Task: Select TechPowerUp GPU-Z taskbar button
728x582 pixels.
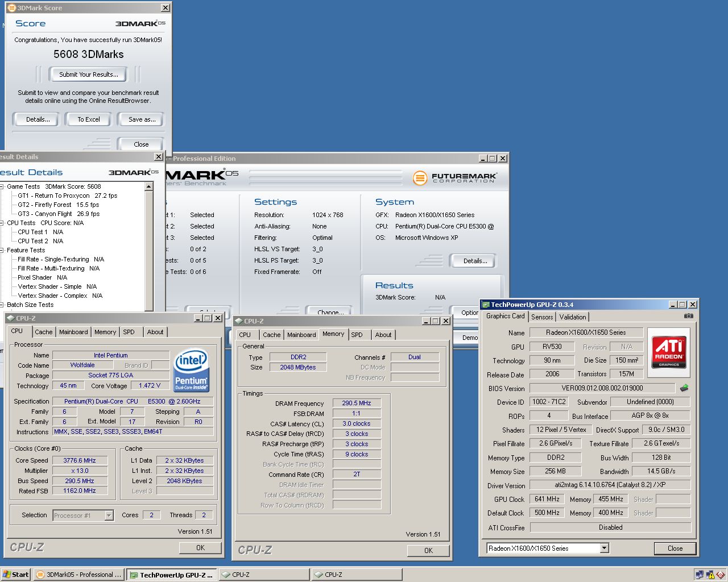Action: pyautogui.click(x=171, y=575)
